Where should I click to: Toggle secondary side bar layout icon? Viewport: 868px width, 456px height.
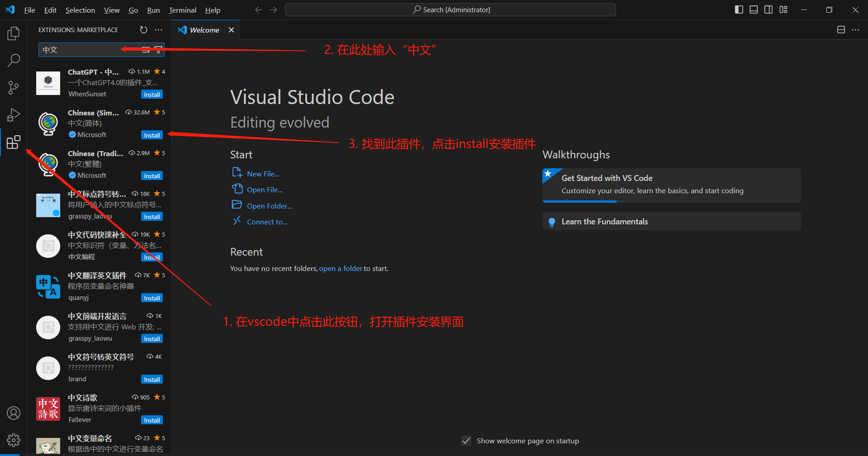[768, 9]
